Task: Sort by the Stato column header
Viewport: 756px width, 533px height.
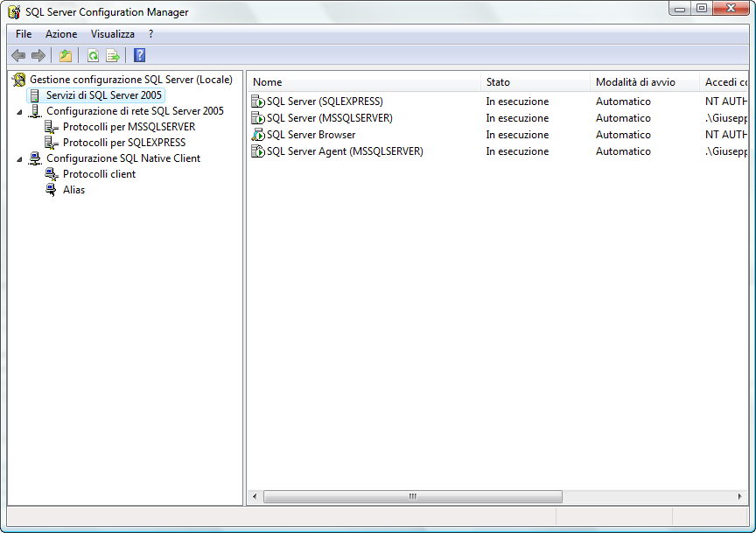Action: [x=535, y=82]
